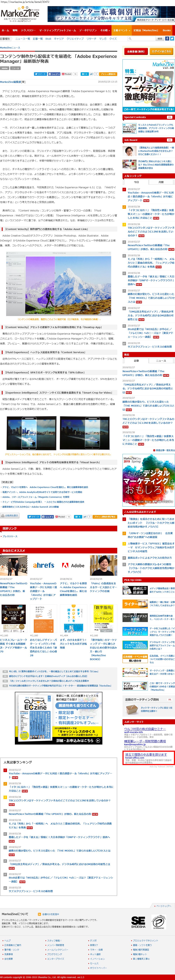Open プレスリリース related link
Screen dimensions: 175x980
[x=10, y=536]
